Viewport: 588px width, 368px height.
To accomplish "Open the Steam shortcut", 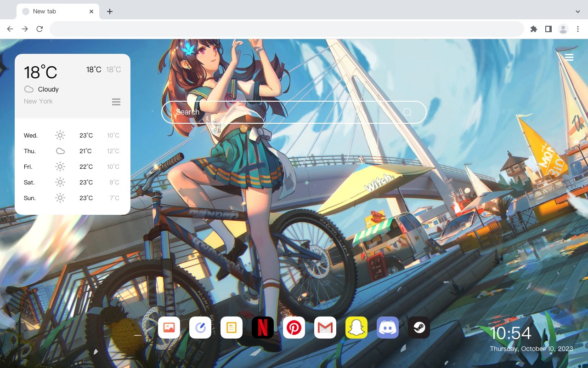I will [x=419, y=328].
